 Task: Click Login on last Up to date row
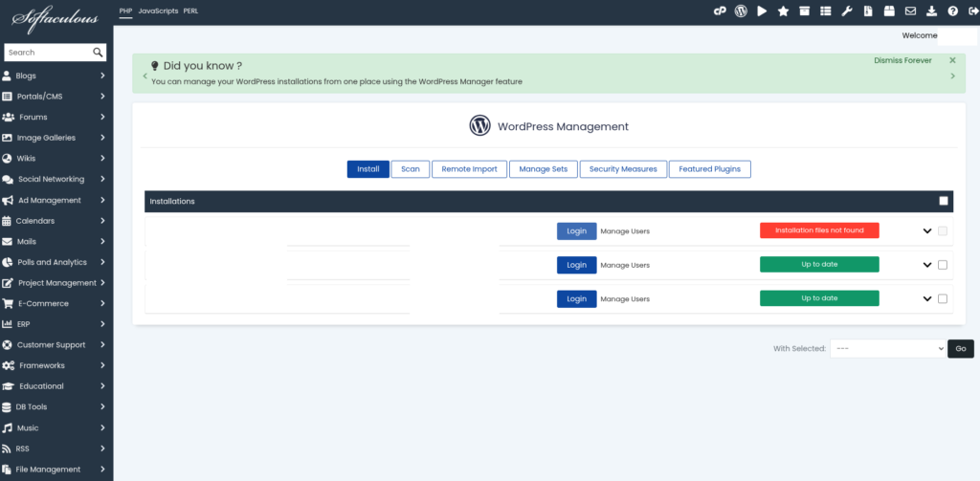[x=577, y=298]
